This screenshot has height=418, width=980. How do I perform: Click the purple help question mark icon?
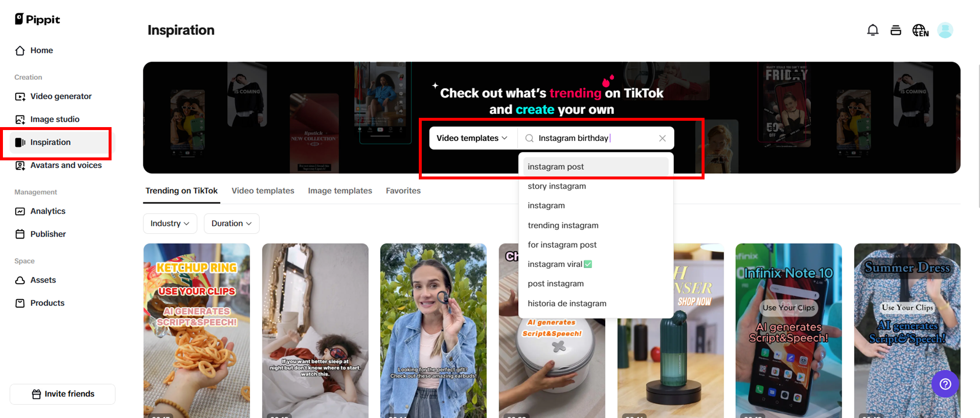[x=945, y=384]
